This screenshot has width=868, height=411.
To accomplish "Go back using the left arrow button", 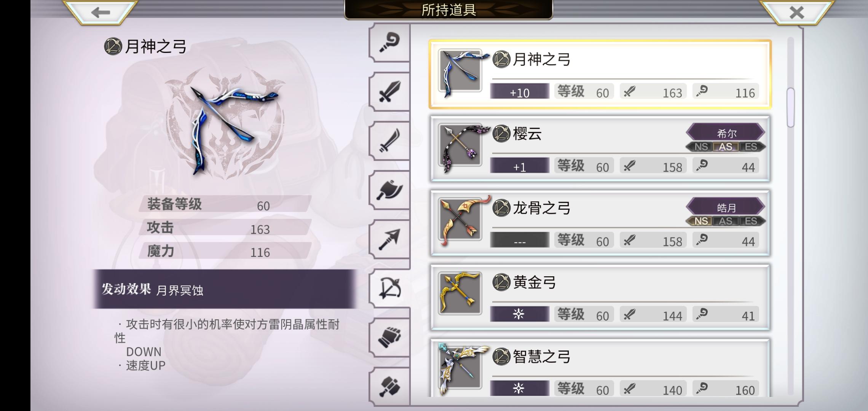I will point(100,13).
